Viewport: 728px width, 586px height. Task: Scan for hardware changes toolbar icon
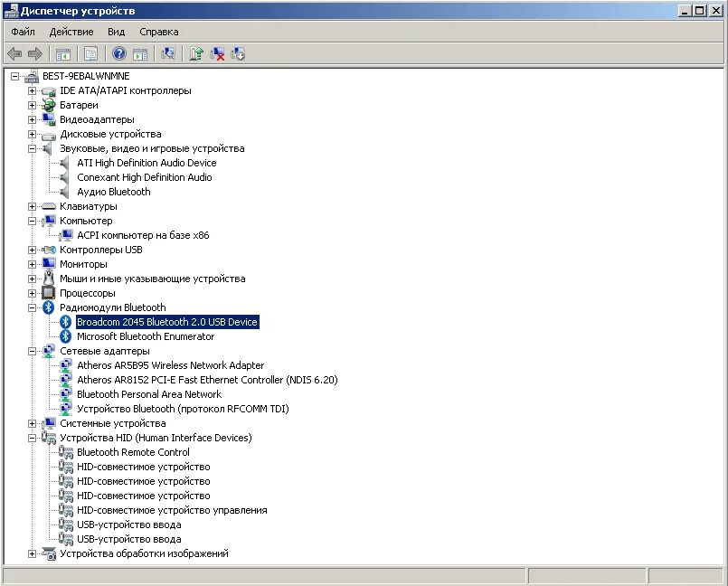(x=168, y=54)
